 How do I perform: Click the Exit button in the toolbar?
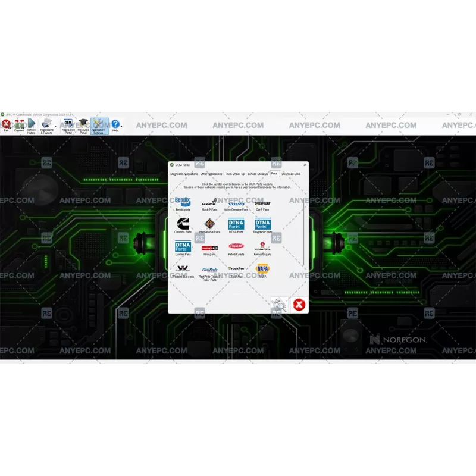(x=5, y=124)
